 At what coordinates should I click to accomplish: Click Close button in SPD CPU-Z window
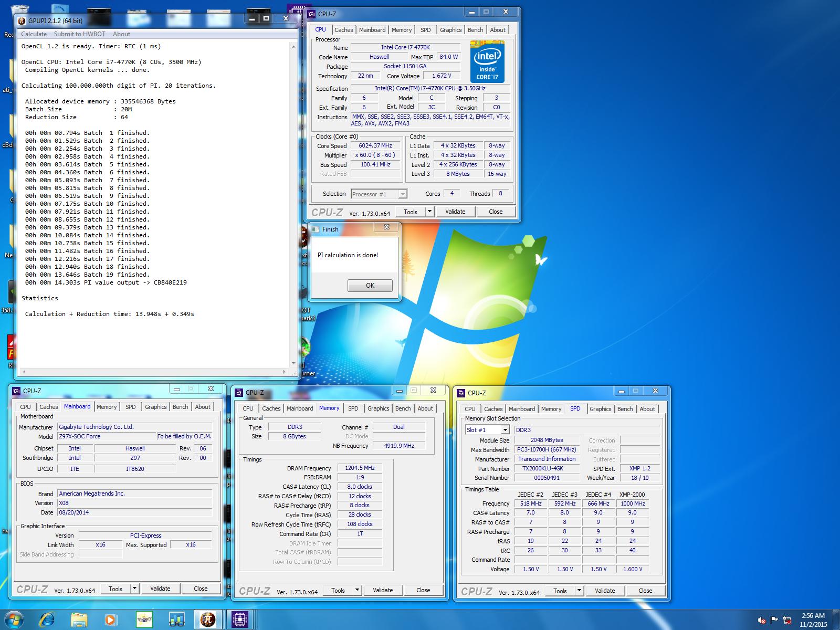pyautogui.click(x=645, y=591)
